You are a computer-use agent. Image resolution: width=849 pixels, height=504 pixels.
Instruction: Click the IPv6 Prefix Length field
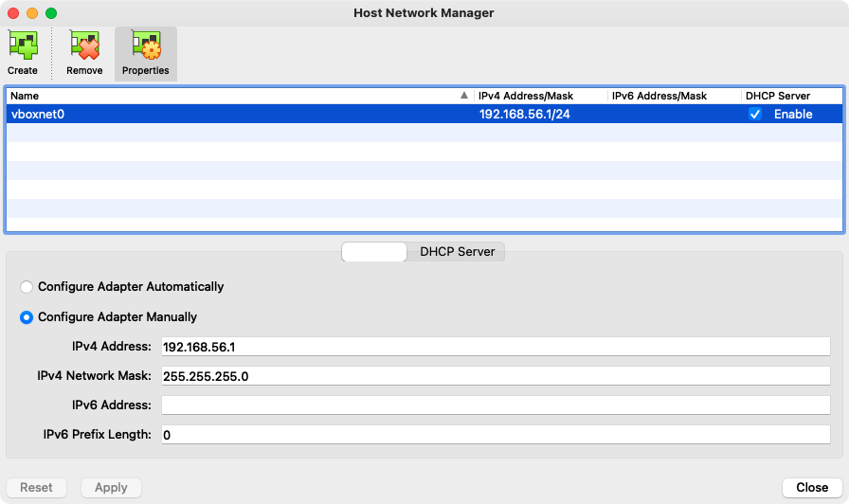click(x=496, y=435)
